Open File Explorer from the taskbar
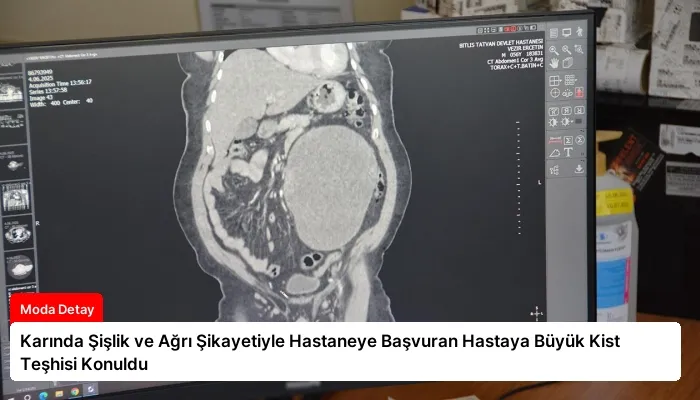This screenshot has height=400, width=700. tap(58, 394)
